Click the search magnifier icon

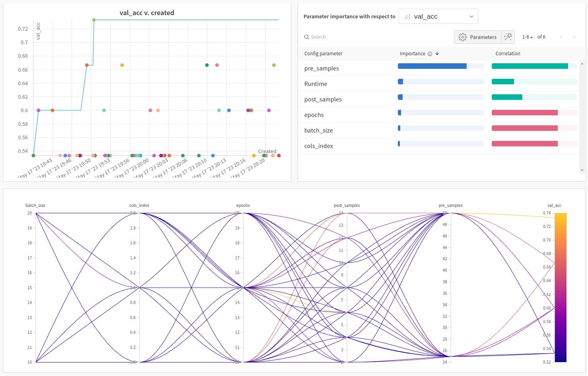pyautogui.click(x=306, y=37)
